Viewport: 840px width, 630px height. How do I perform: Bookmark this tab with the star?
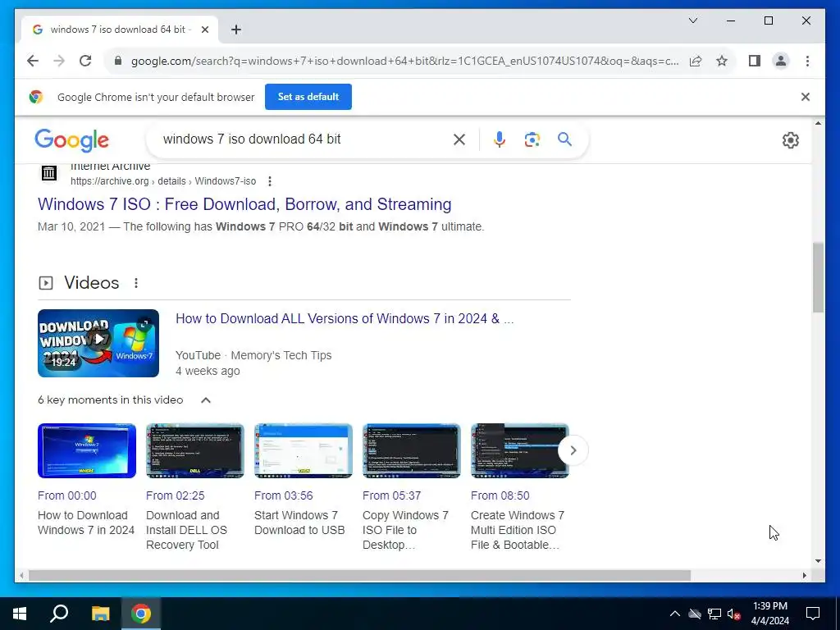pyautogui.click(x=722, y=61)
